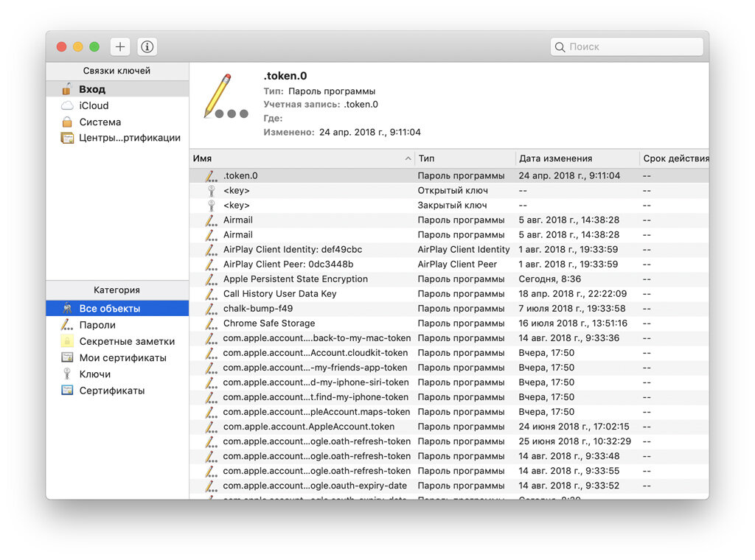Screen dimensions: 755x560
Task: Click key icon of Закрытый ключ row
Action: (211, 206)
